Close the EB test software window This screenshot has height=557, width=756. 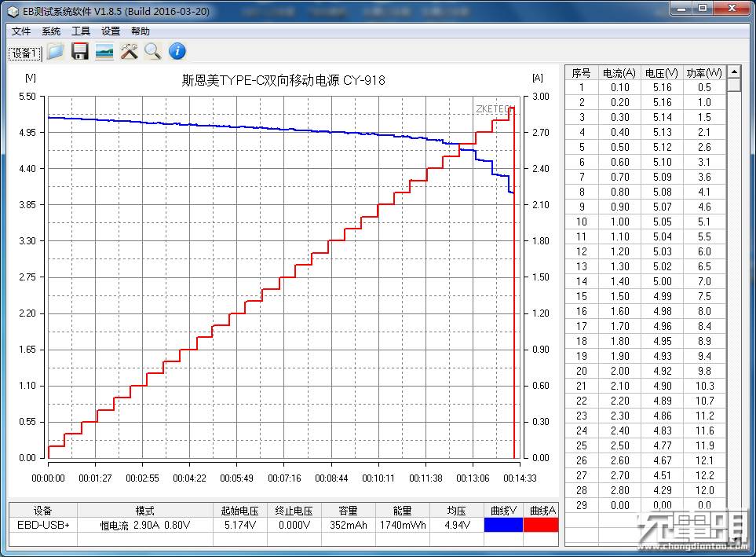point(732,8)
